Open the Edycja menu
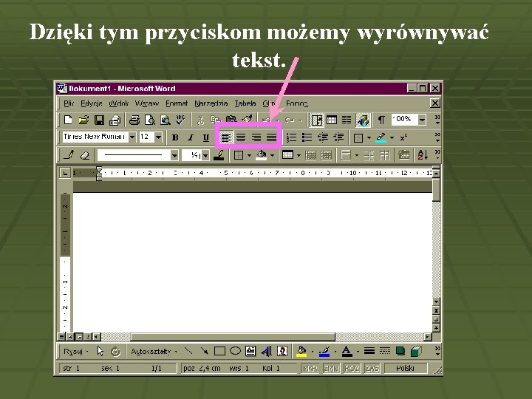 pos(92,103)
